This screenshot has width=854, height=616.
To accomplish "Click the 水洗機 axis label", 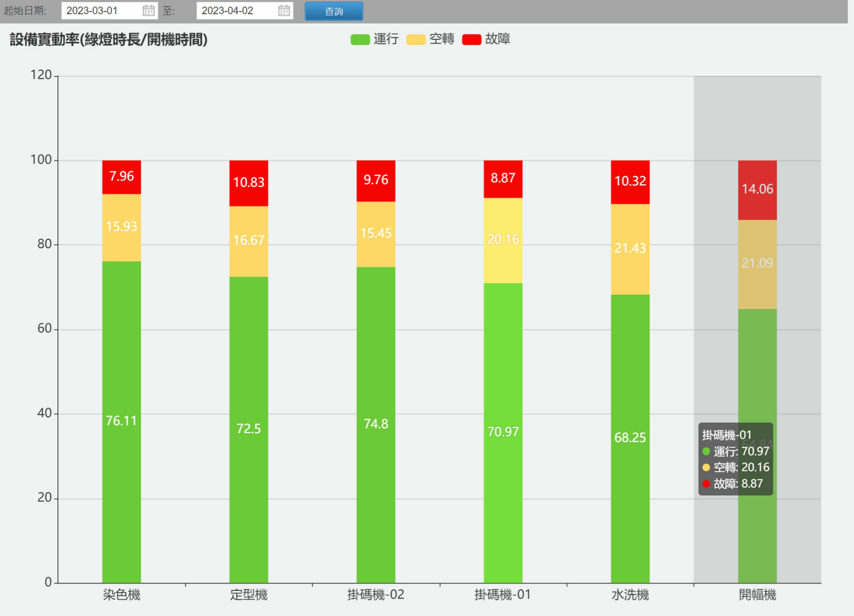I will pyautogui.click(x=630, y=595).
